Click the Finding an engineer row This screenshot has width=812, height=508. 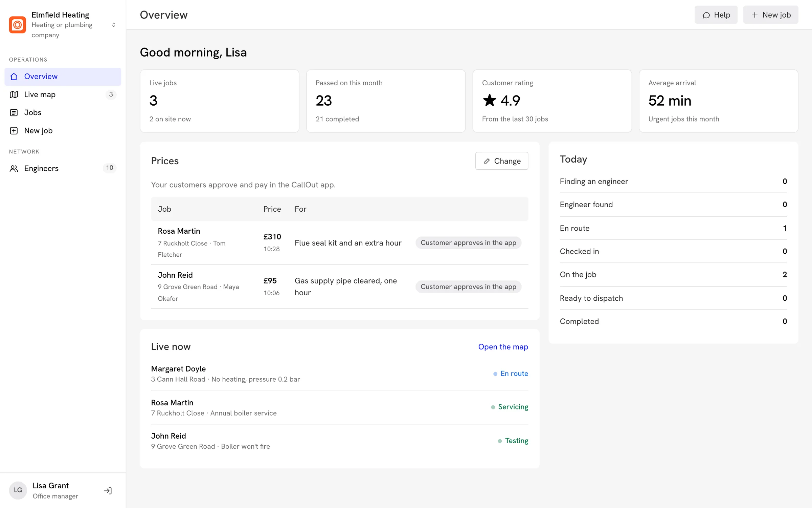[673, 182]
